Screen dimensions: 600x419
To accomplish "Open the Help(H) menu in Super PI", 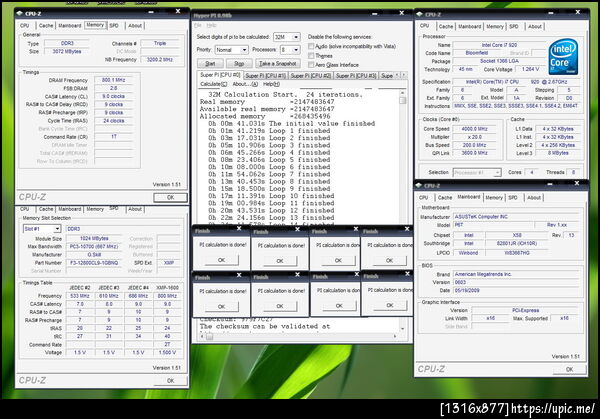I will pos(271,84).
